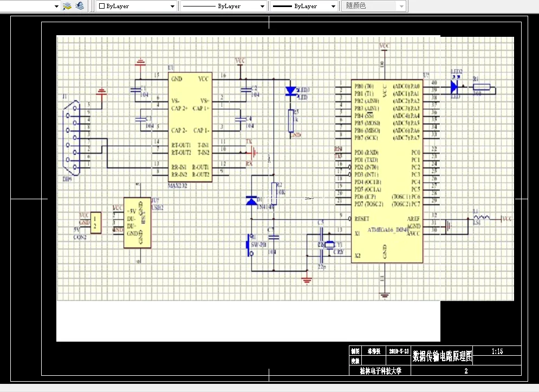Click the Layer Previous icon
The width and height of the screenshot is (539, 392).
point(80,6)
